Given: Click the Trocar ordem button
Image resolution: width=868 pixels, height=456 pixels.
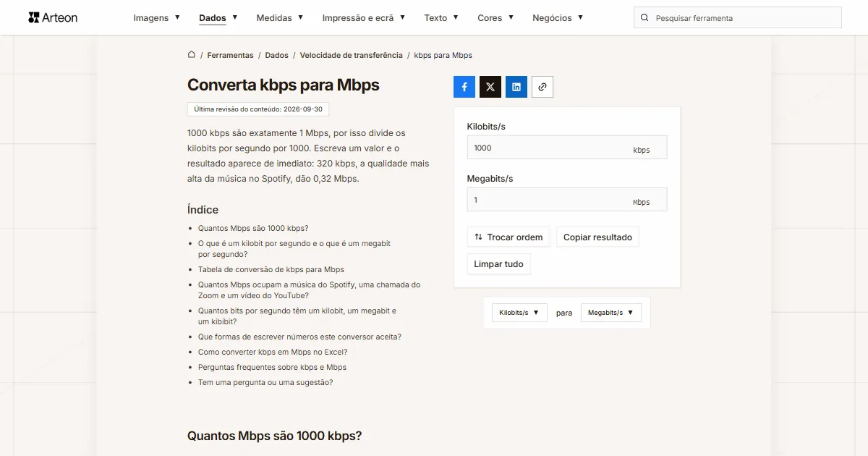Looking at the screenshot, I should [509, 237].
